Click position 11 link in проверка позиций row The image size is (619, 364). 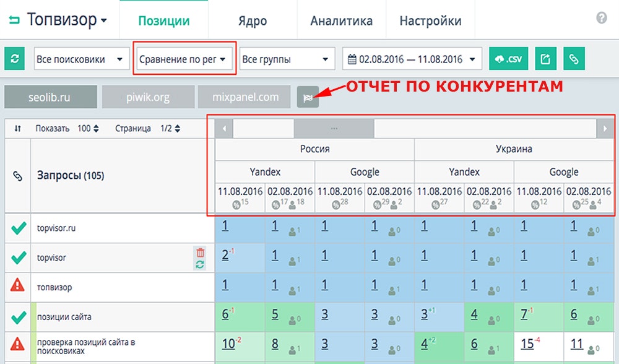coord(577,344)
